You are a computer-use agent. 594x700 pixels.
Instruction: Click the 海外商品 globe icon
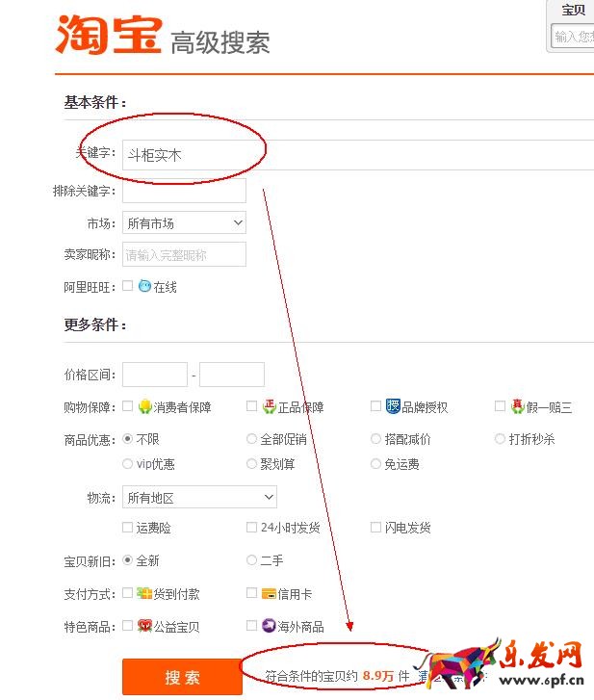click(x=270, y=626)
